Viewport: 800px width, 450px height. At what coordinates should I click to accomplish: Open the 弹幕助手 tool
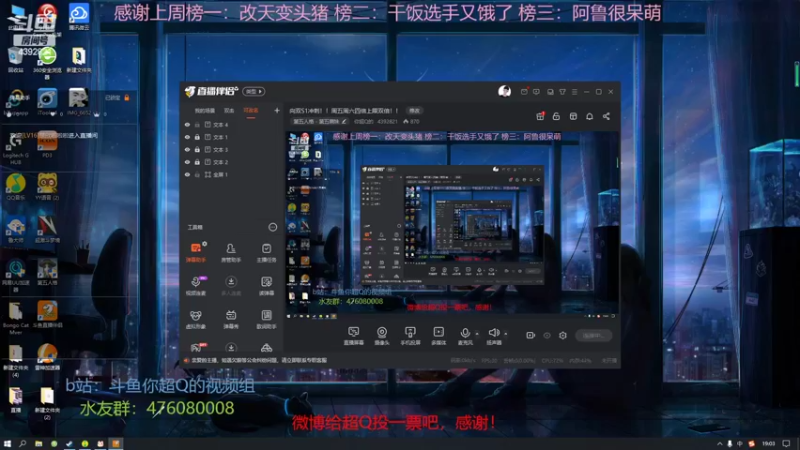[196, 252]
